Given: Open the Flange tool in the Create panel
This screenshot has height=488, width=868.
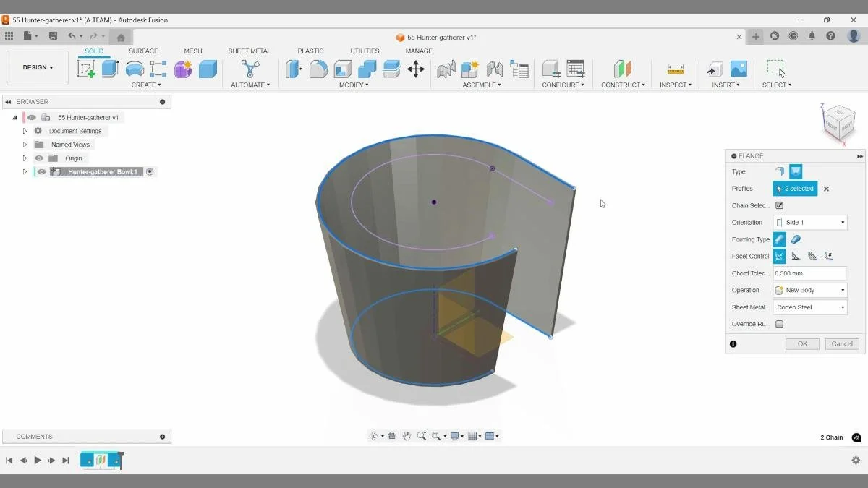Looking at the screenshot, I should [146, 85].
